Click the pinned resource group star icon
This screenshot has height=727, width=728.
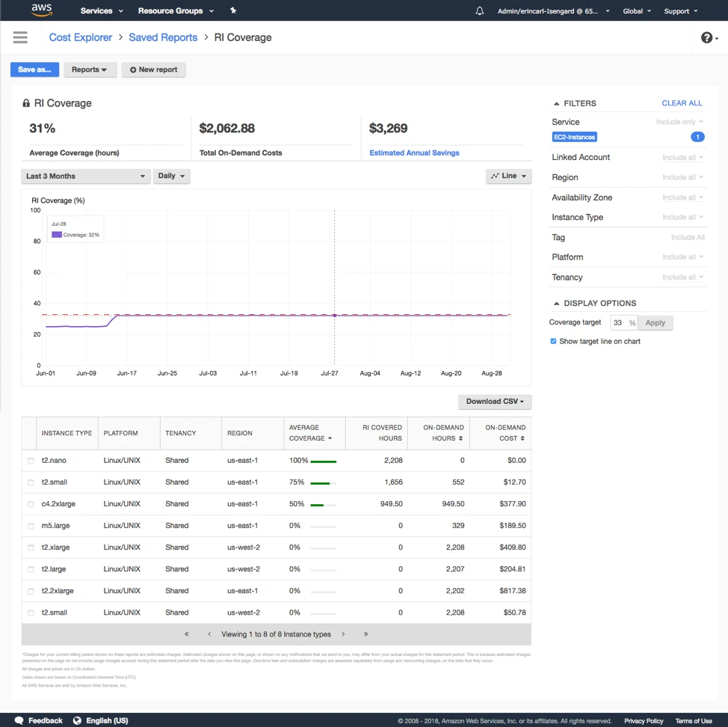pyautogui.click(x=232, y=10)
